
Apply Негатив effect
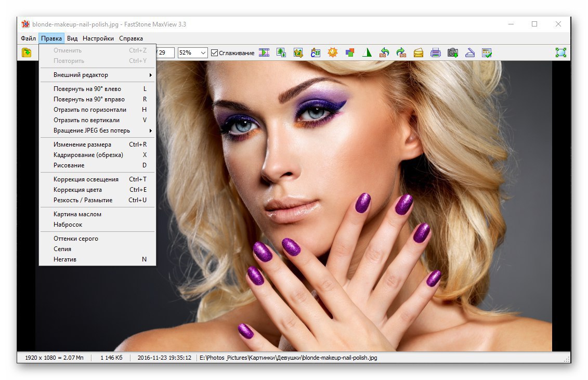click(x=98, y=259)
